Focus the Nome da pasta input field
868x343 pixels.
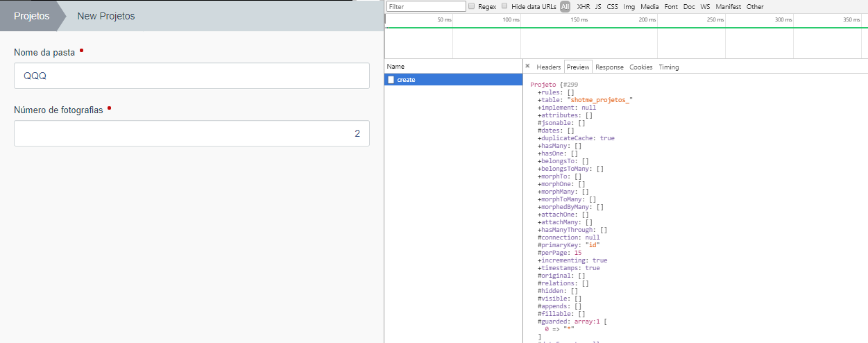coord(192,76)
